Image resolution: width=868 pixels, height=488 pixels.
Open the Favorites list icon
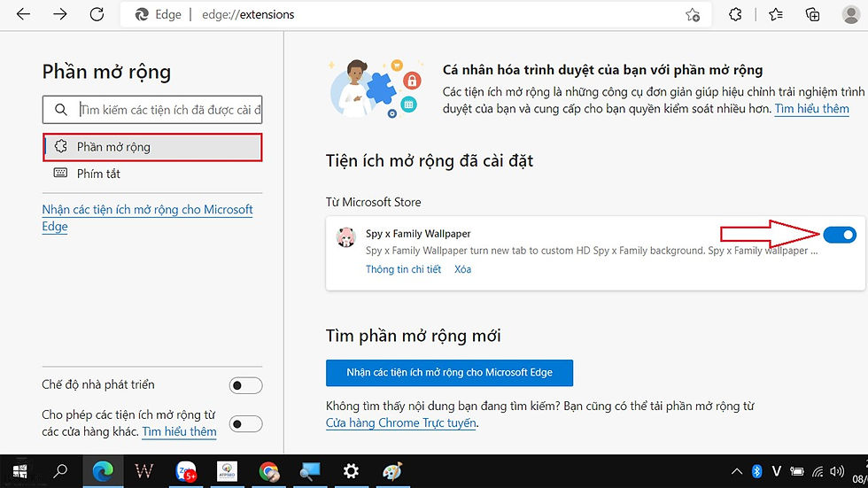click(776, 14)
